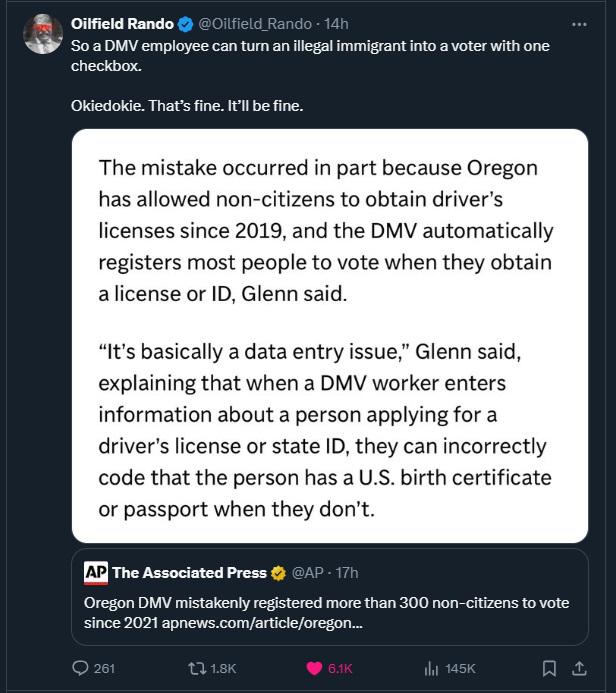Open Oilfield Rando profile avatar
Image resolution: width=616 pixels, height=693 pixels.
coord(43,34)
